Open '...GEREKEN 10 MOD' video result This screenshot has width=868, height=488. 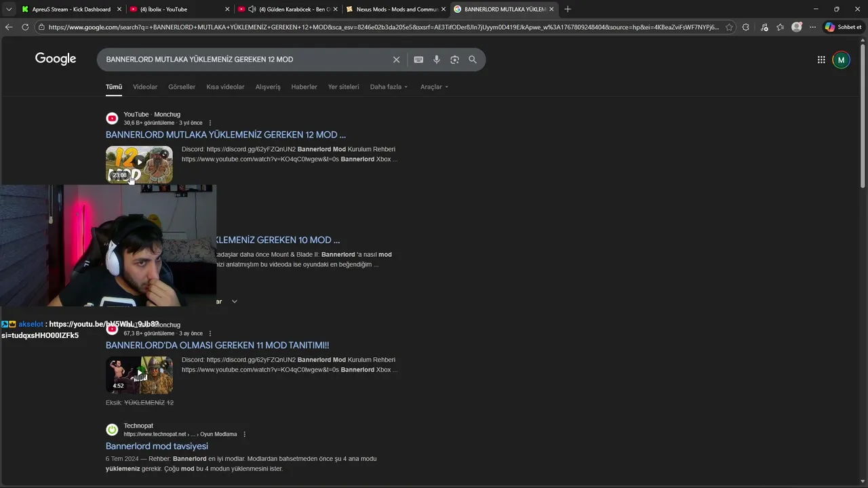pos(278,240)
